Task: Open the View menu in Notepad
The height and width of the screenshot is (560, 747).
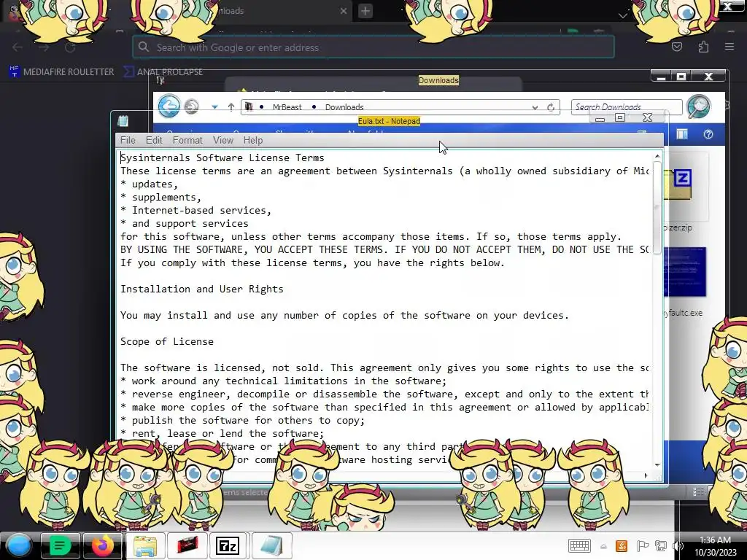Action: point(223,140)
